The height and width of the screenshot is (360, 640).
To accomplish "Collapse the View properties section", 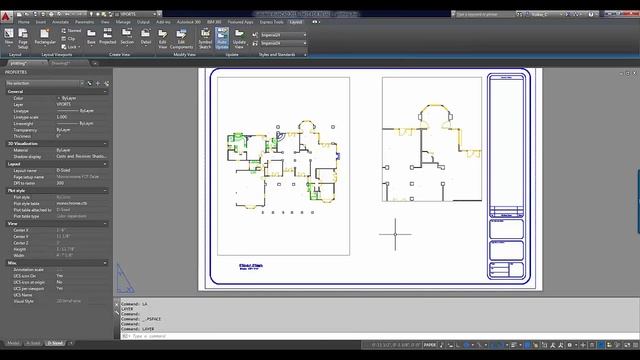I will click(x=105, y=224).
